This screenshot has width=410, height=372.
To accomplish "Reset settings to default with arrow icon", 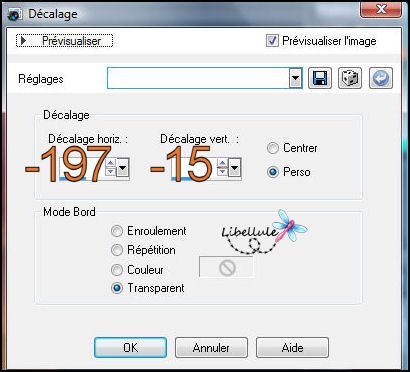I will click(x=381, y=78).
